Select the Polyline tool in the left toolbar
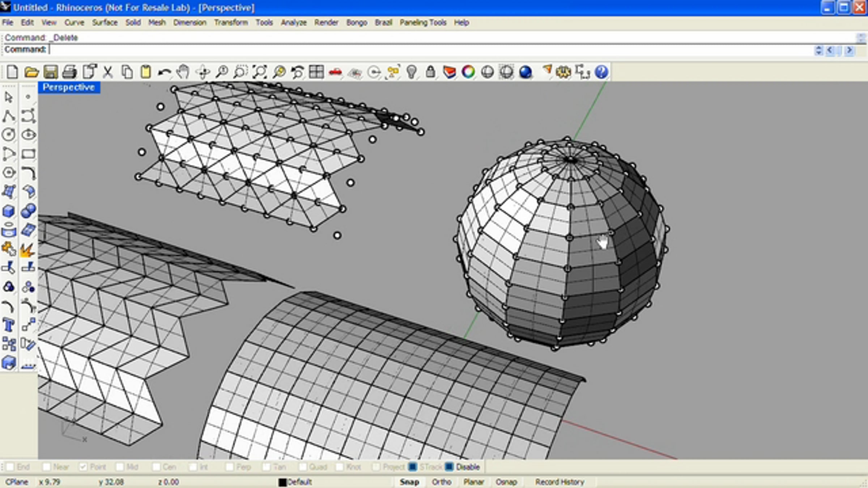 pyautogui.click(x=9, y=116)
